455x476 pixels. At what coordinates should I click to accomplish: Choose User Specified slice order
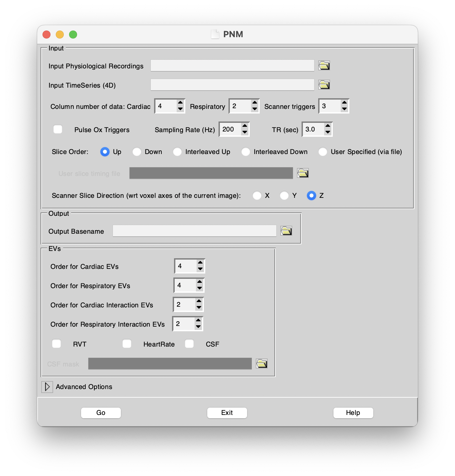(322, 152)
